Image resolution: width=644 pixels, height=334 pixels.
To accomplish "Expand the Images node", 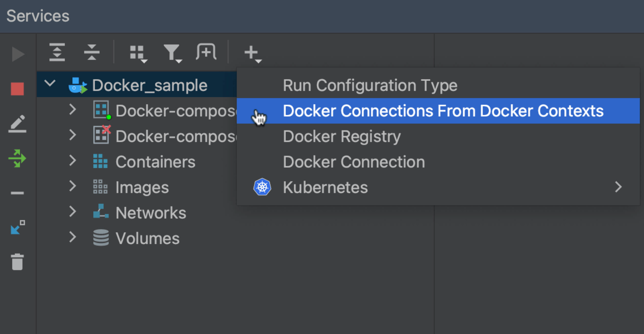I will [72, 186].
